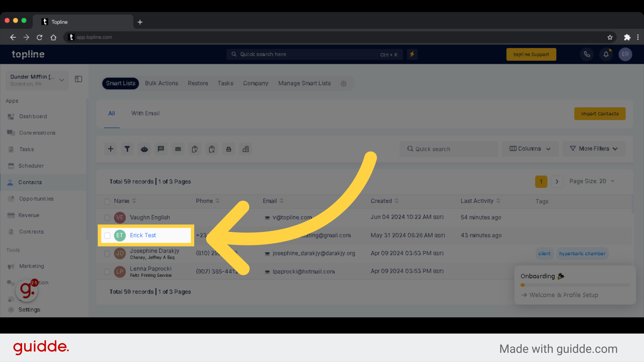Open the phone dialer icon
This screenshot has width=644, height=362.
(x=587, y=54)
